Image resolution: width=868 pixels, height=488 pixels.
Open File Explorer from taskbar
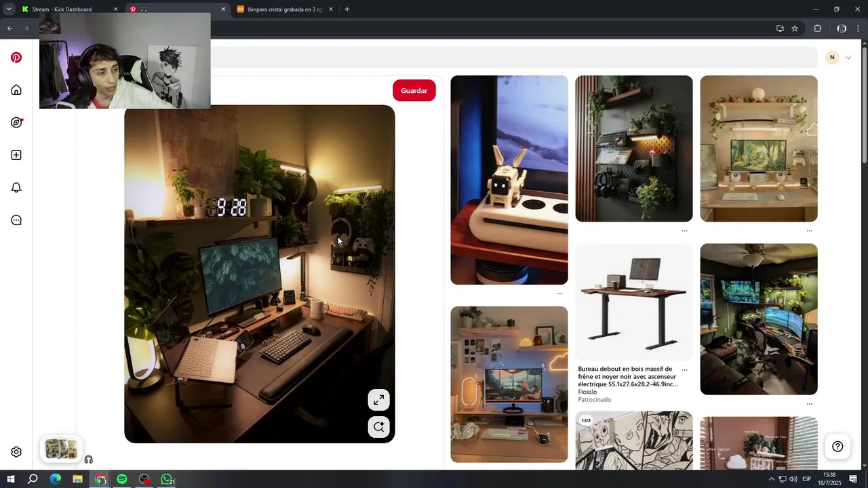click(x=77, y=479)
